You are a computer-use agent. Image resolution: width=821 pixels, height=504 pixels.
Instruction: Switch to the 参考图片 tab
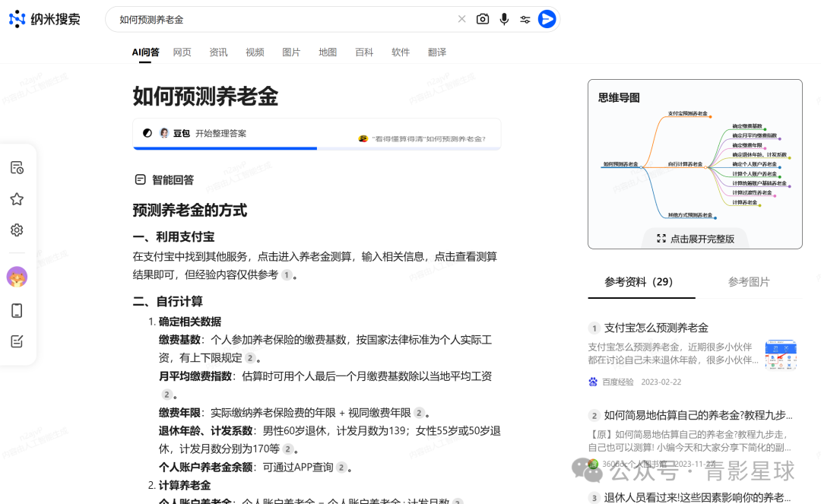point(748,281)
